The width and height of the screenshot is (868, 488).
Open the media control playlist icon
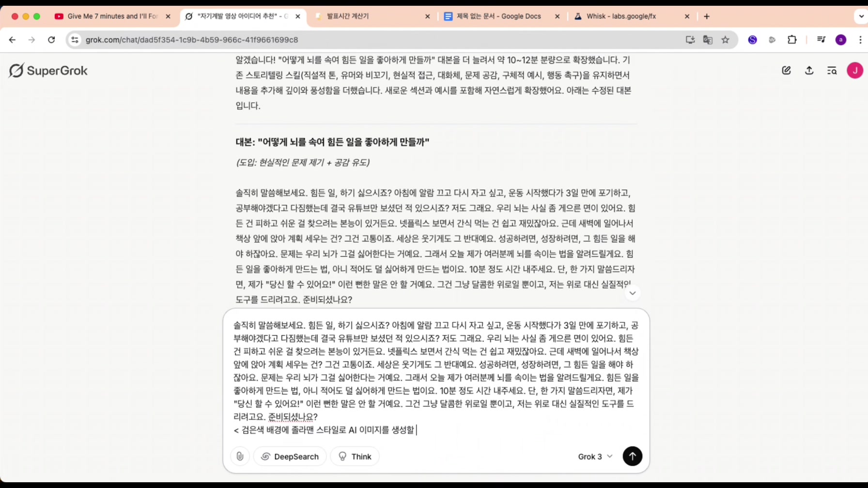pyautogui.click(x=821, y=40)
